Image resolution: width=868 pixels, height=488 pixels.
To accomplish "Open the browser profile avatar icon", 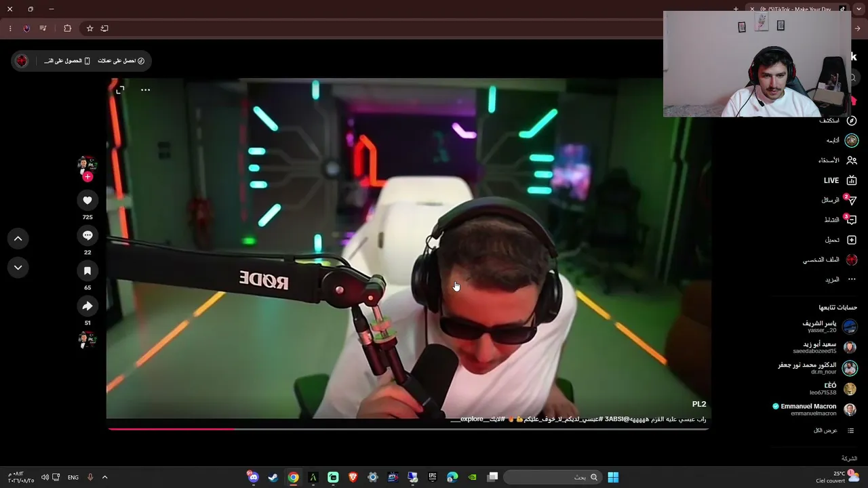I will coord(26,28).
